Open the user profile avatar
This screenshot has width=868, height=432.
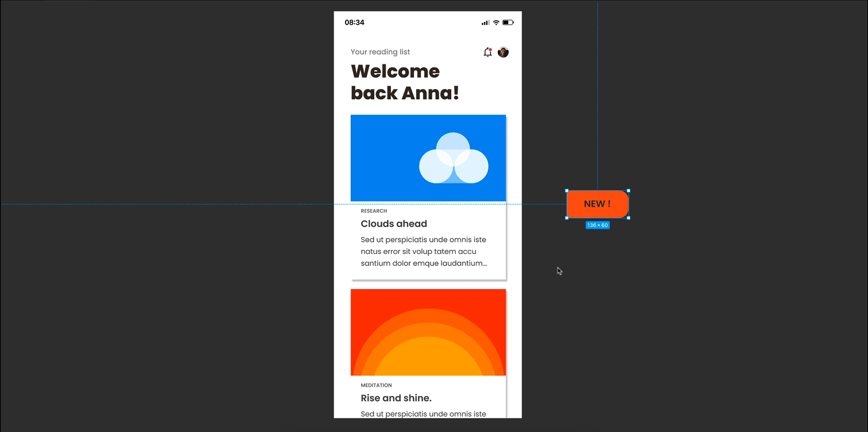point(503,52)
